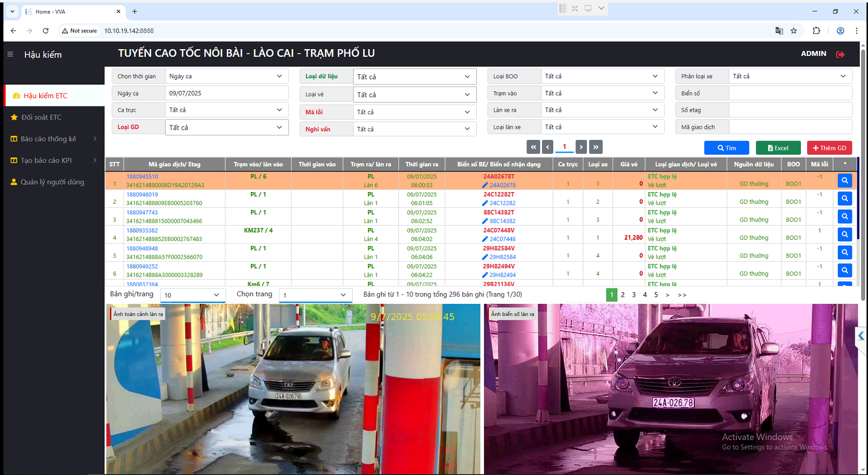The height and width of the screenshot is (475, 868).
Task: Select Quản lý người dùng menu item
Action: (52, 182)
